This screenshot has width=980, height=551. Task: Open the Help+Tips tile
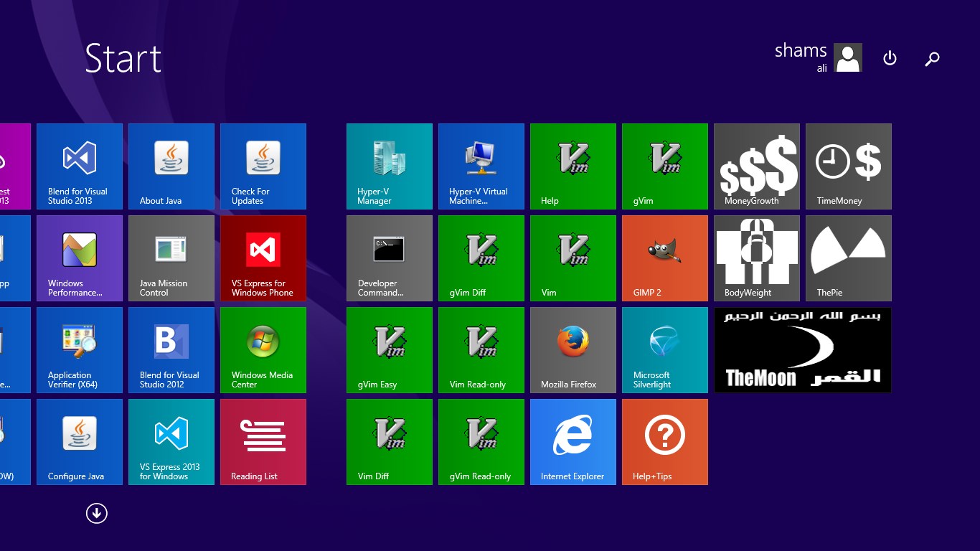[665, 442]
